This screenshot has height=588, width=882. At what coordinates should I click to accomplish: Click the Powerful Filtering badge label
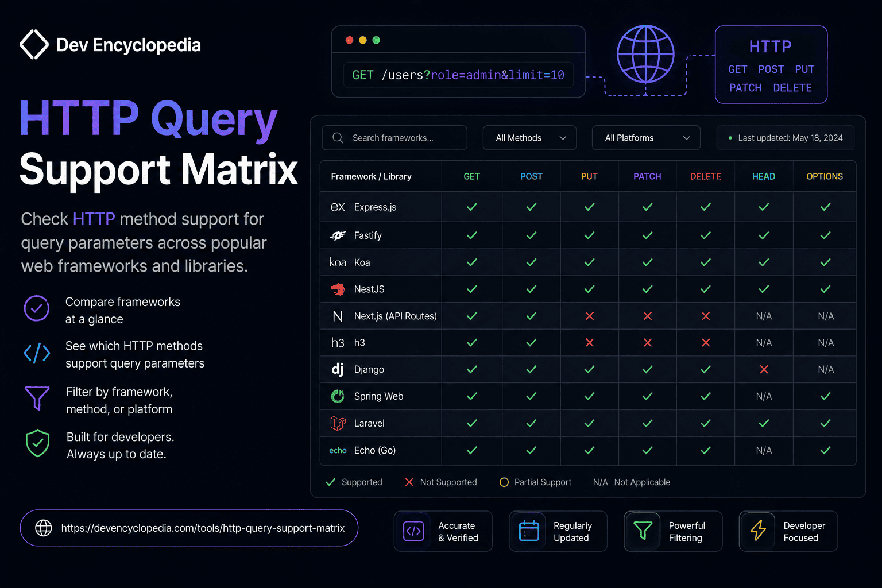[687, 532]
